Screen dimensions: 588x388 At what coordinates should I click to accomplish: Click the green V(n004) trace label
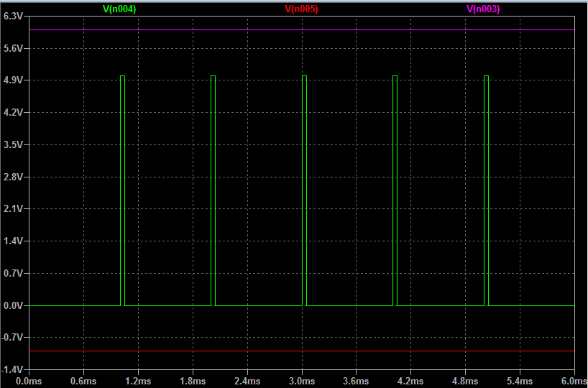tap(119, 9)
